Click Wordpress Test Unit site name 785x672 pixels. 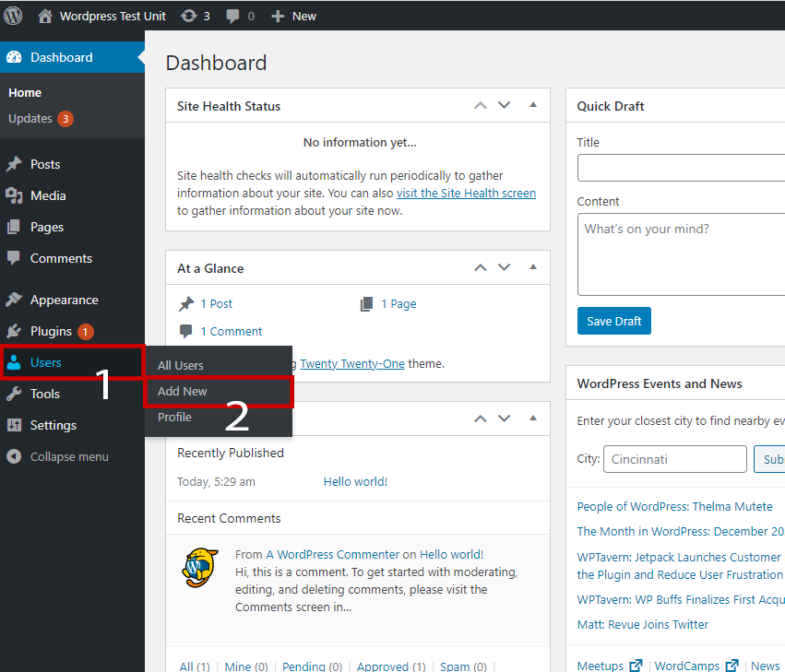click(113, 16)
